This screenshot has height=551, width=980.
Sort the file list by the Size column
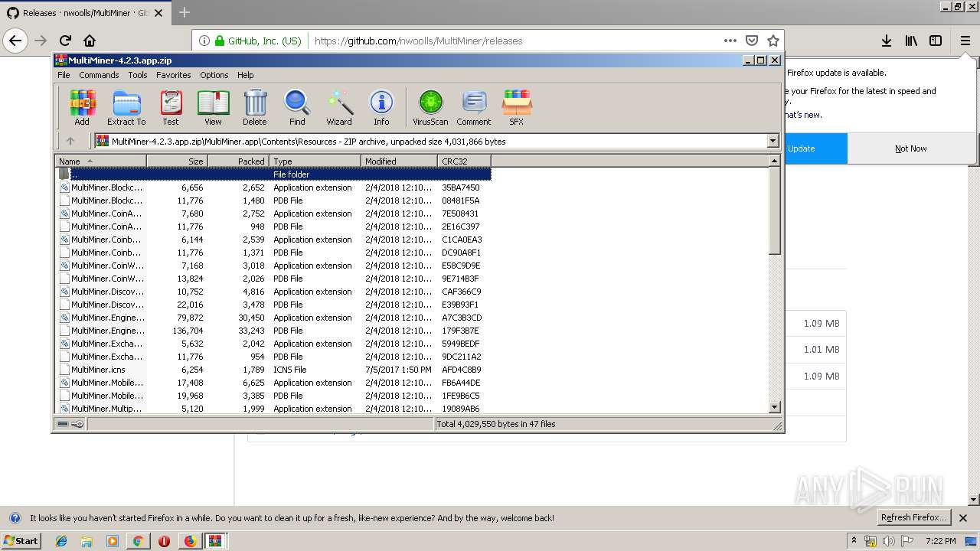point(177,161)
